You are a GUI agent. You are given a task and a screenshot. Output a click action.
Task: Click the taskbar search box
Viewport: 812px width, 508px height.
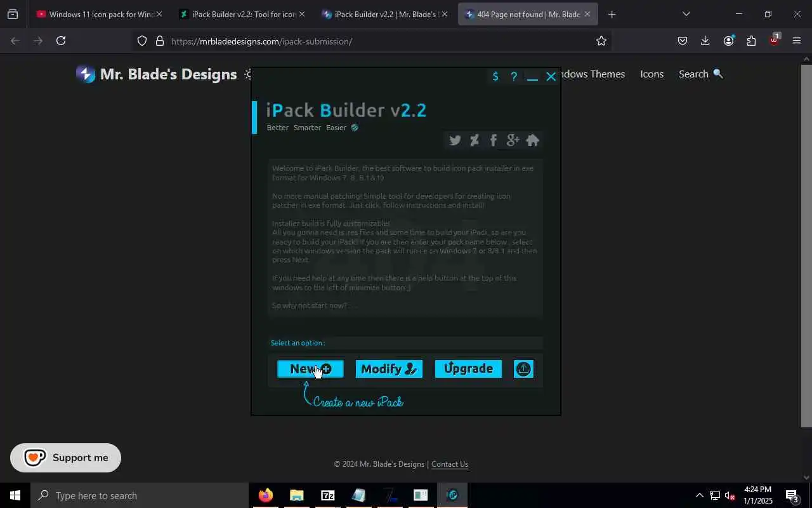pos(140,495)
